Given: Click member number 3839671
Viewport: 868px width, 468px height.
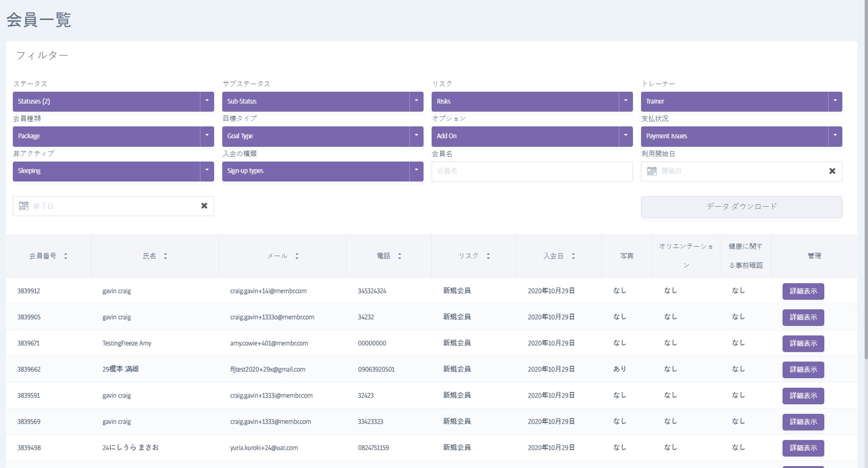Looking at the screenshot, I should coord(28,344).
